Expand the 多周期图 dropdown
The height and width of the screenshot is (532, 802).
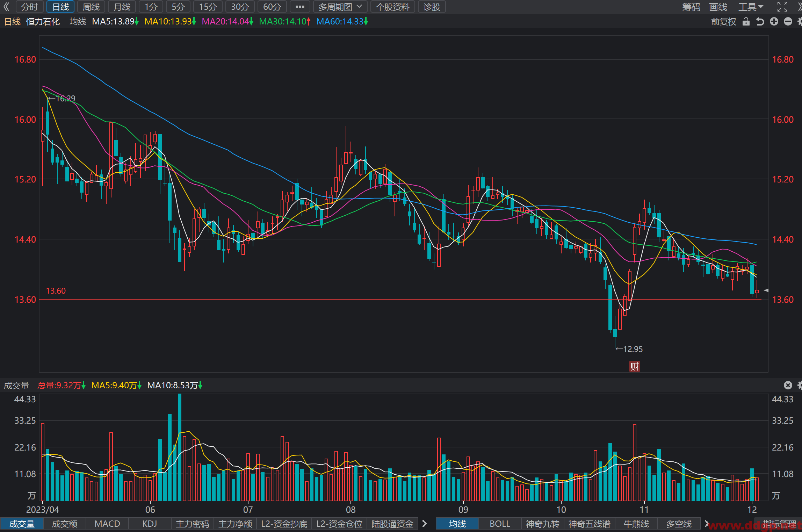pyautogui.click(x=340, y=7)
